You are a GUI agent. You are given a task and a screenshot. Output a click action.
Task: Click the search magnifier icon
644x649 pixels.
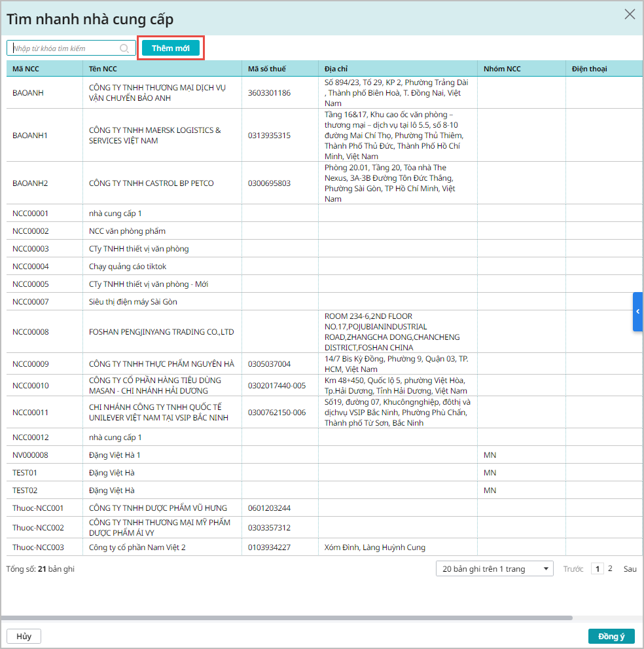click(124, 48)
